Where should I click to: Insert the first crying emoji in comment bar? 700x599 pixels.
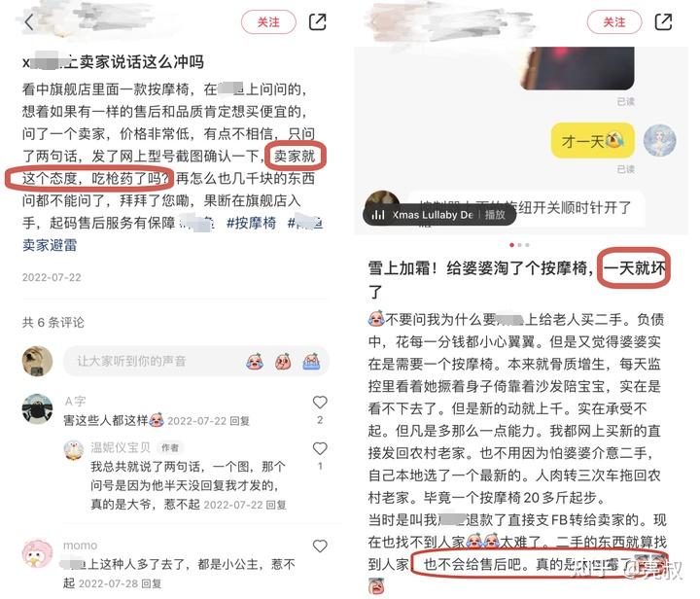(255, 362)
